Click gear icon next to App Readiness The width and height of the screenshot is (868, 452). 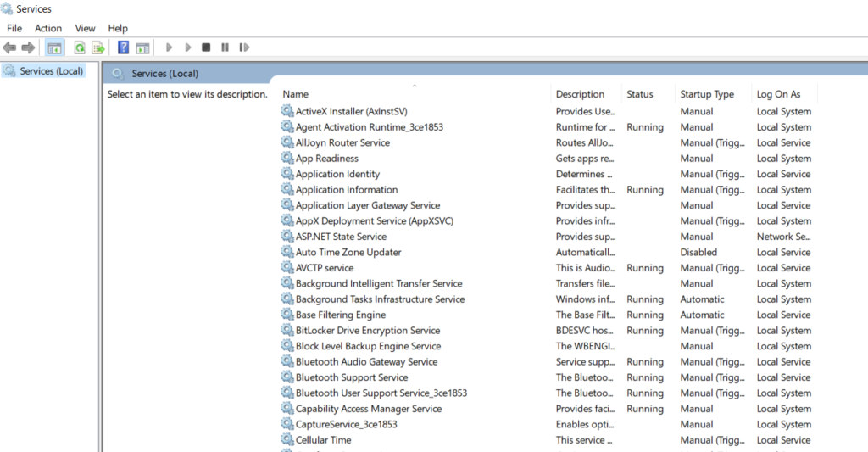pyautogui.click(x=287, y=158)
